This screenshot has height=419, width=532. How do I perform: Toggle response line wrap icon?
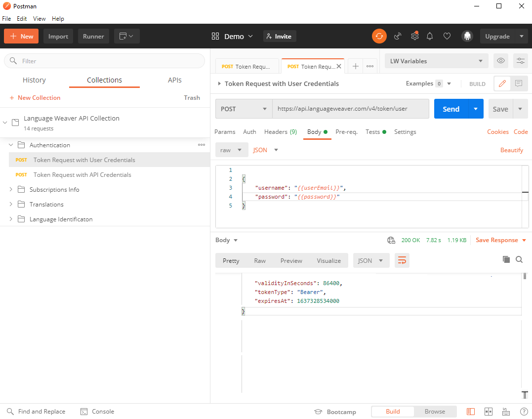[402, 260]
